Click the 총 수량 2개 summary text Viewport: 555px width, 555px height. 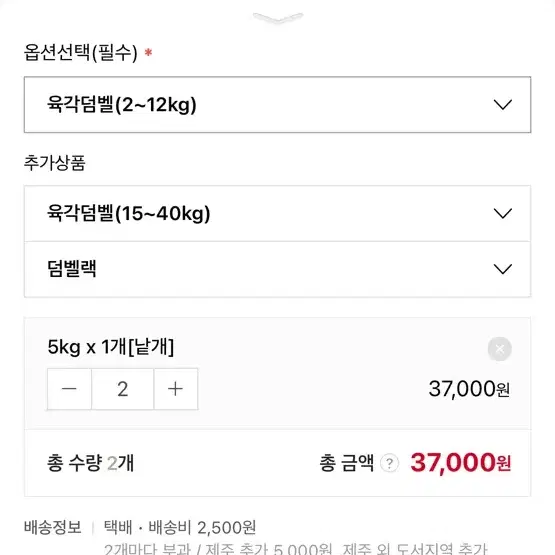pyautogui.click(x=91, y=463)
